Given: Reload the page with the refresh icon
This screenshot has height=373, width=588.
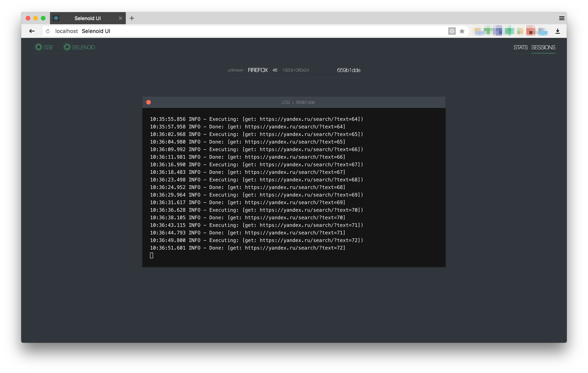Looking at the screenshot, I should pyautogui.click(x=48, y=31).
